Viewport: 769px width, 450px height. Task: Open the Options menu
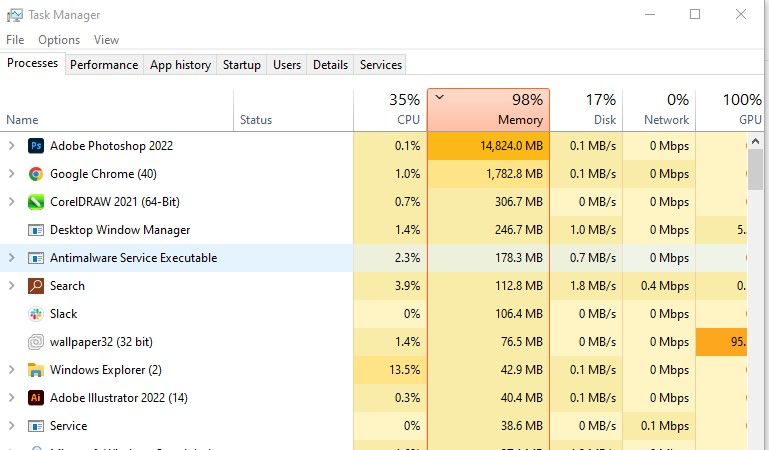(x=59, y=40)
